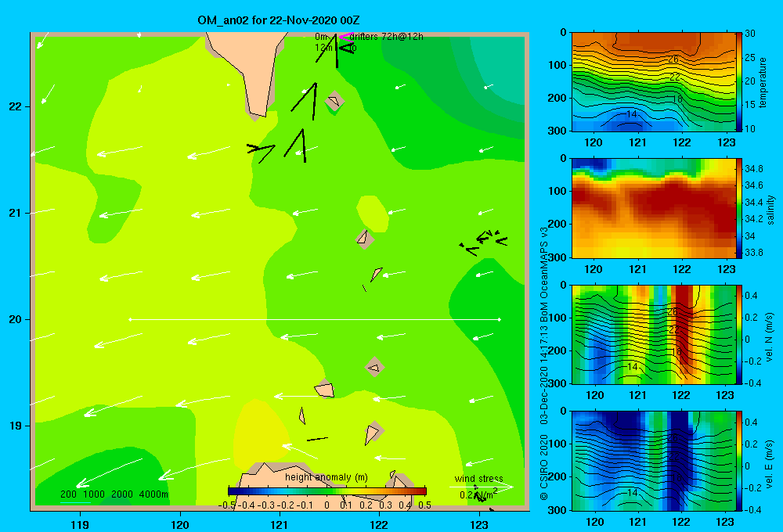The height and width of the screenshot is (532, 783).
Task: Click the -0.5 tick on height anomaly scale
Action: point(227,505)
